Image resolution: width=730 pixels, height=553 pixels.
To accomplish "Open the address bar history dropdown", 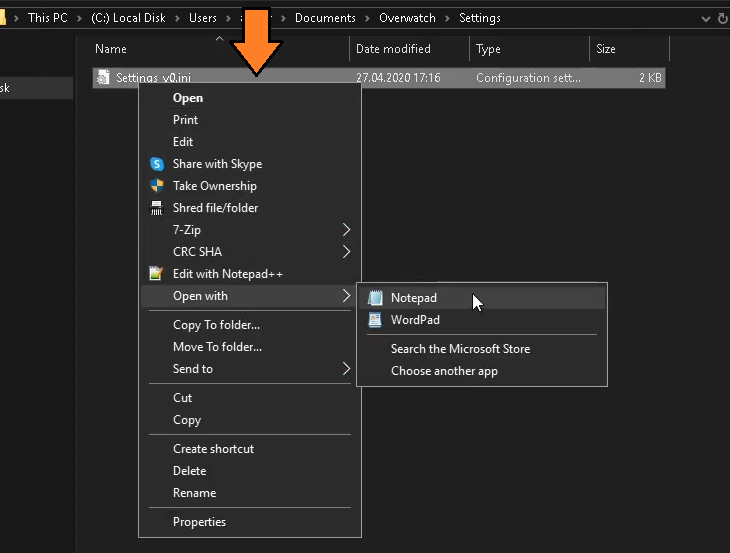I will coord(706,19).
